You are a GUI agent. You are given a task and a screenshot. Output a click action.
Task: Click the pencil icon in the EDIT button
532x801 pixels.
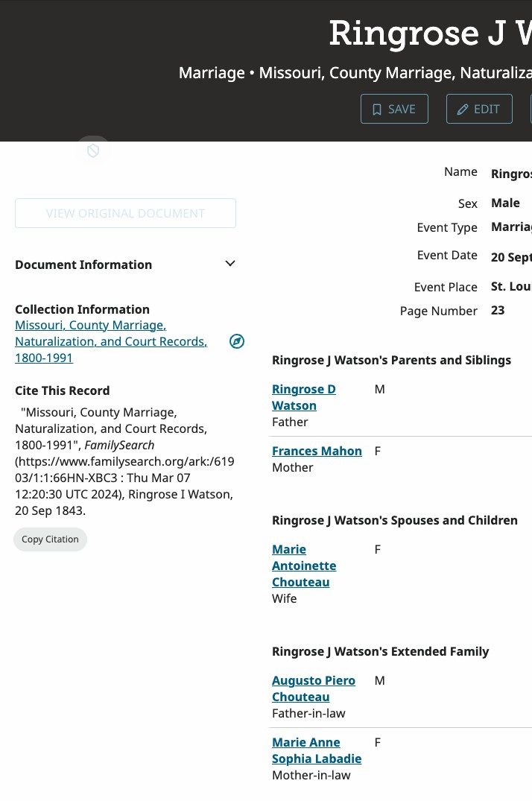(463, 110)
